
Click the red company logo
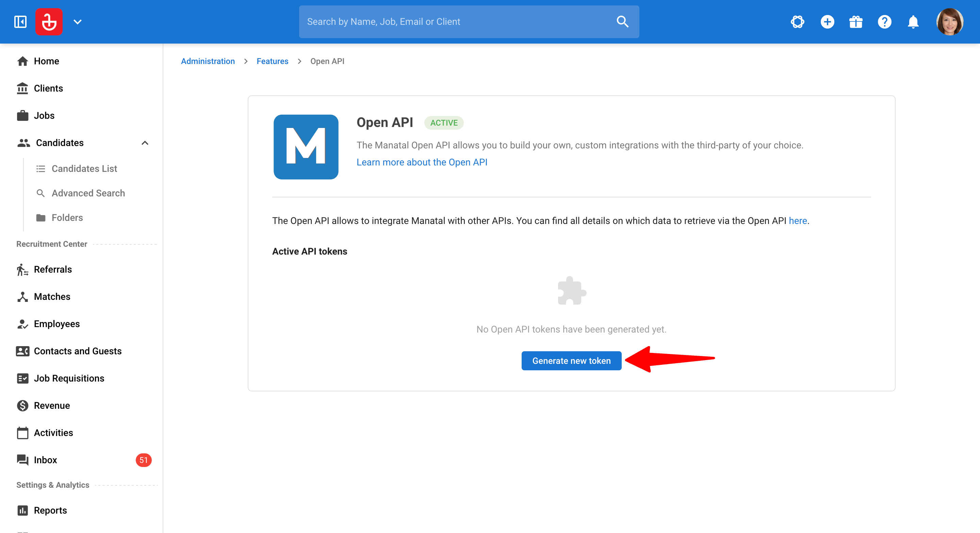[49, 22]
